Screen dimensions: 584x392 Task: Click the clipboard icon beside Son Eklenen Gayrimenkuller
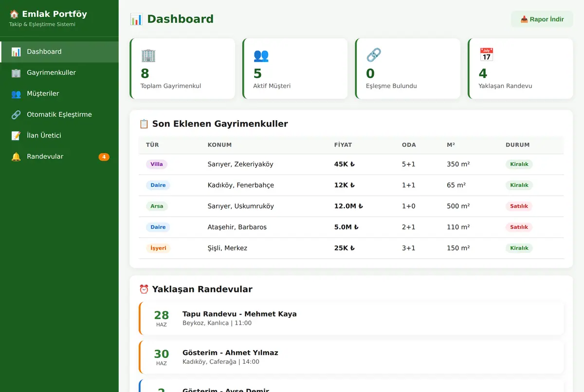pos(144,124)
